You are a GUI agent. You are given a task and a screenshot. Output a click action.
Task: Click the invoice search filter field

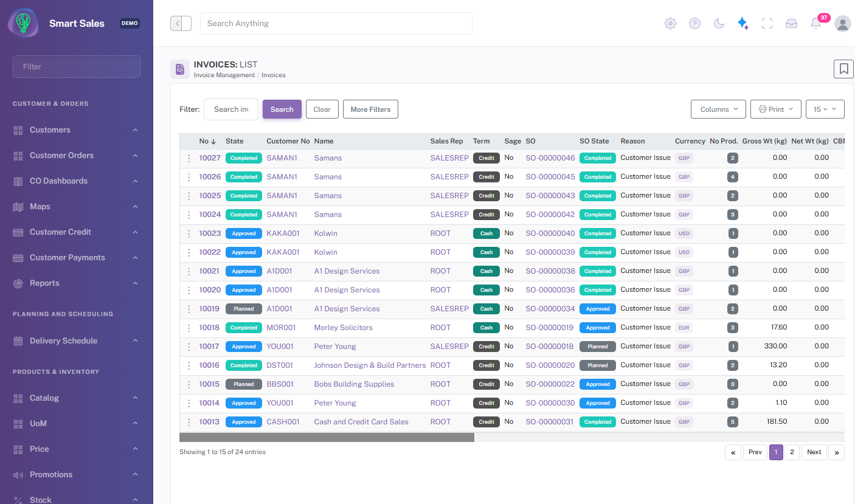231,109
